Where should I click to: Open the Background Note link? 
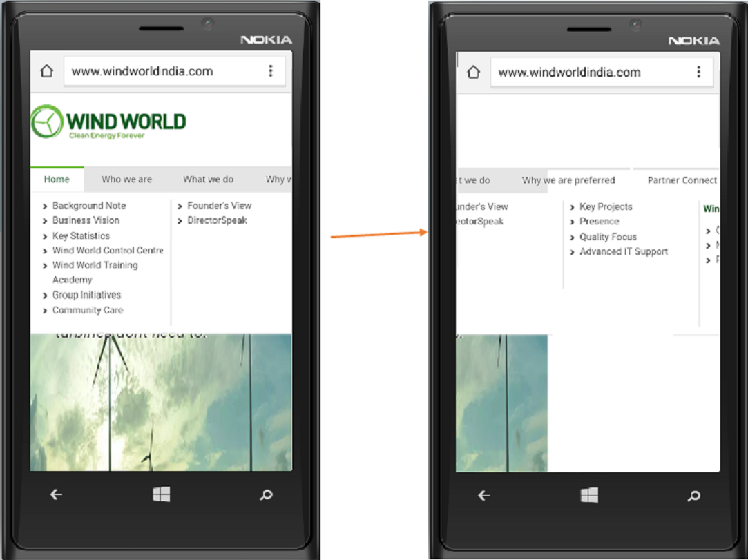tap(88, 206)
